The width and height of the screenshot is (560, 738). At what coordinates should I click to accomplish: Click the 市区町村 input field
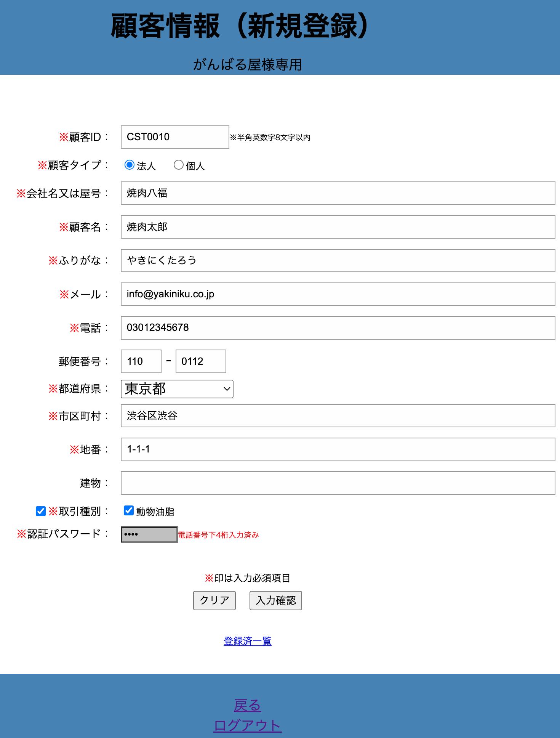point(338,416)
